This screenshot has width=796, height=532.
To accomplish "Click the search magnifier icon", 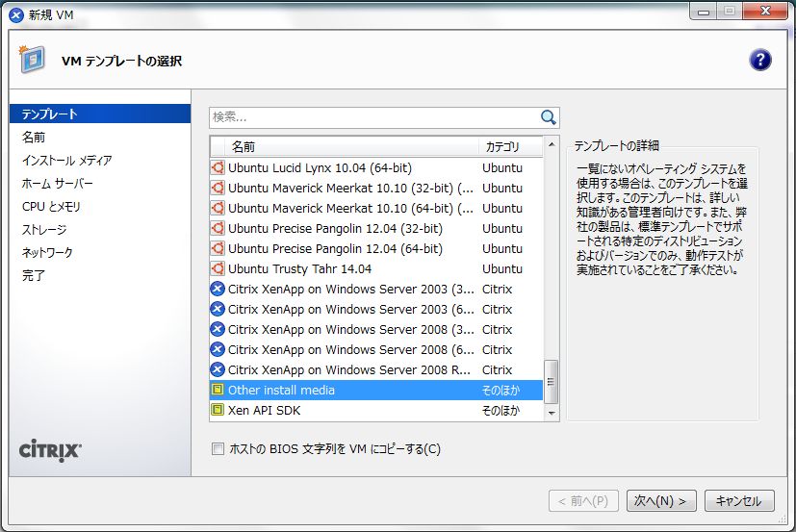I will coord(549,117).
